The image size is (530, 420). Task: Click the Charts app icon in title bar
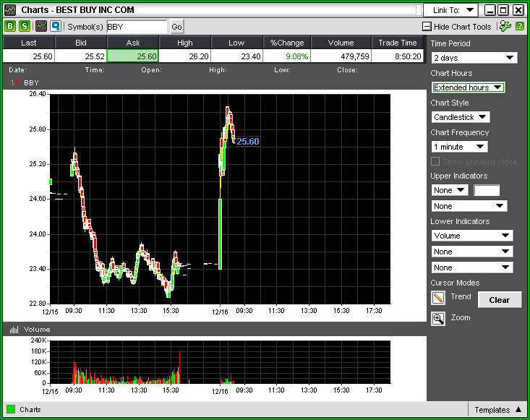tap(10, 10)
